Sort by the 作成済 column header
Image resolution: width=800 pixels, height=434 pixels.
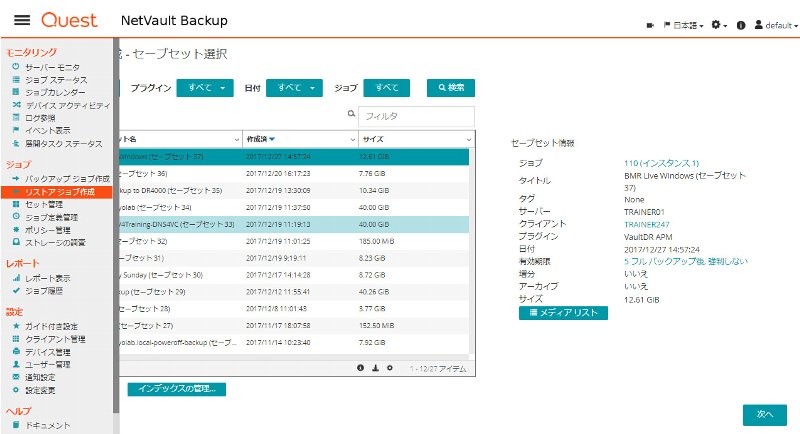257,139
